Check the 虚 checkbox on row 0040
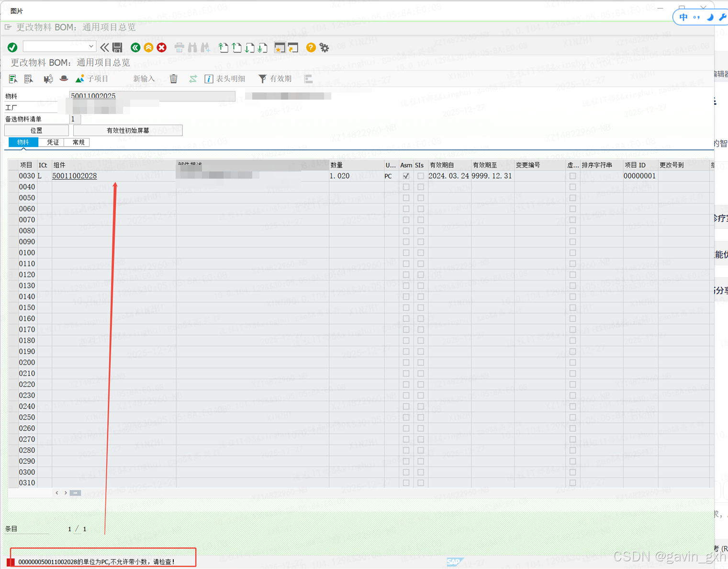728x569 pixels. pos(572,187)
